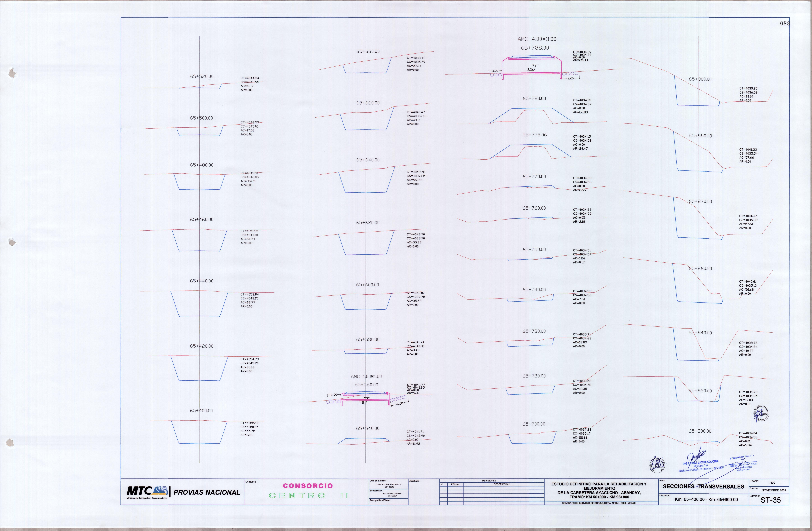Click station label 65+540.00
The height and width of the screenshot is (531, 812).
[368, 428]
